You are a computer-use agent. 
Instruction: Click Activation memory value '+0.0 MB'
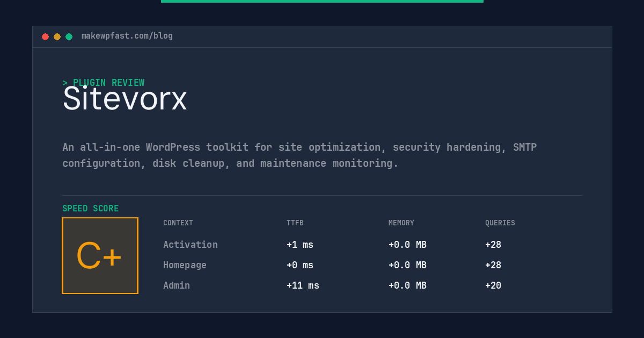point(407,245)
